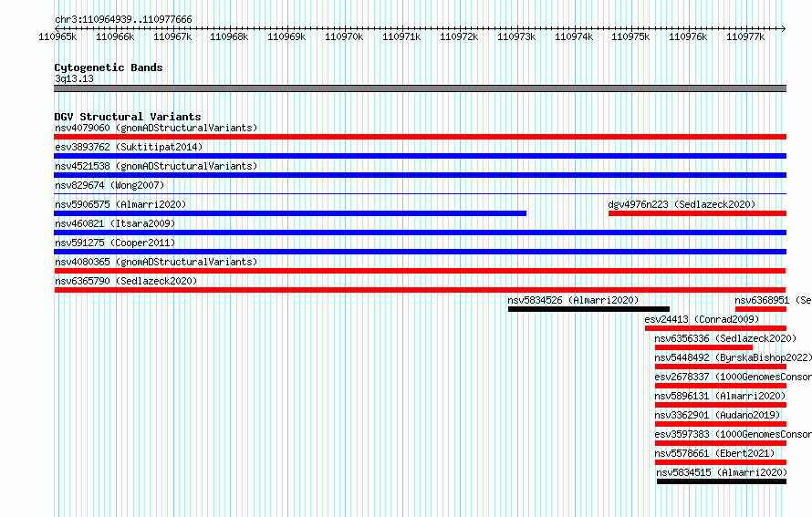Open nsv5448492 (ByrskaBishop2022) label
The height and width of the screenshot is (517, 812).
coord(733,357)
